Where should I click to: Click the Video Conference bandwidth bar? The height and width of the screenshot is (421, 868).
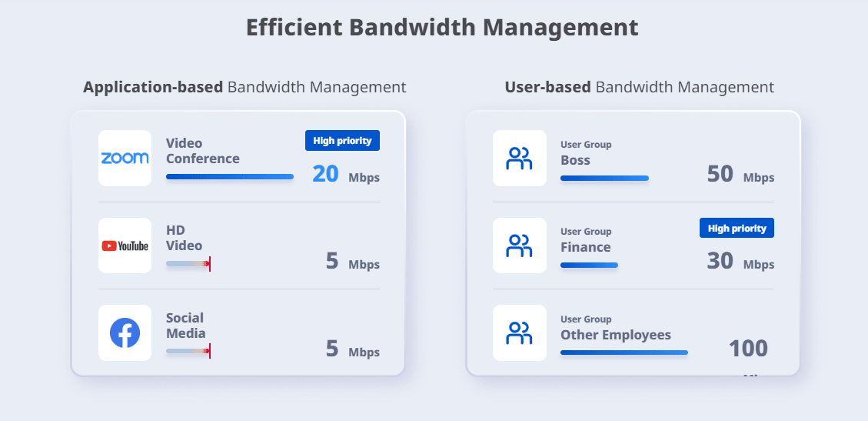pos(229,177)
